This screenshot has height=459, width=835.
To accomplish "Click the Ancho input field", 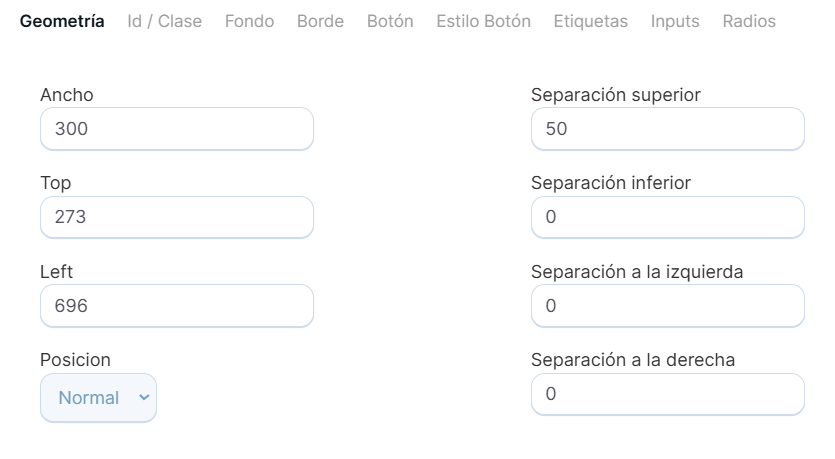I will (x=176, y=129).
